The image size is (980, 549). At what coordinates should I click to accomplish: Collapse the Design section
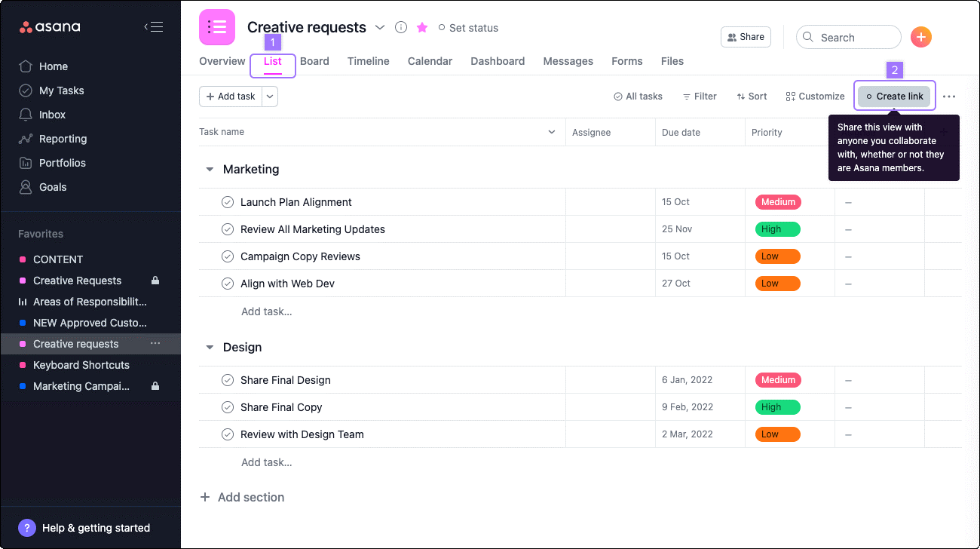(x=210, y=348)
